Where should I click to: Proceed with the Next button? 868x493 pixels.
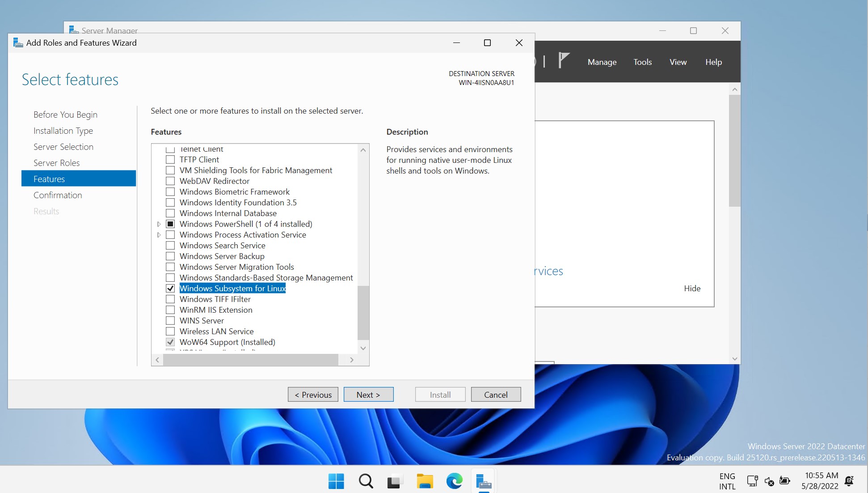[368, 395]
